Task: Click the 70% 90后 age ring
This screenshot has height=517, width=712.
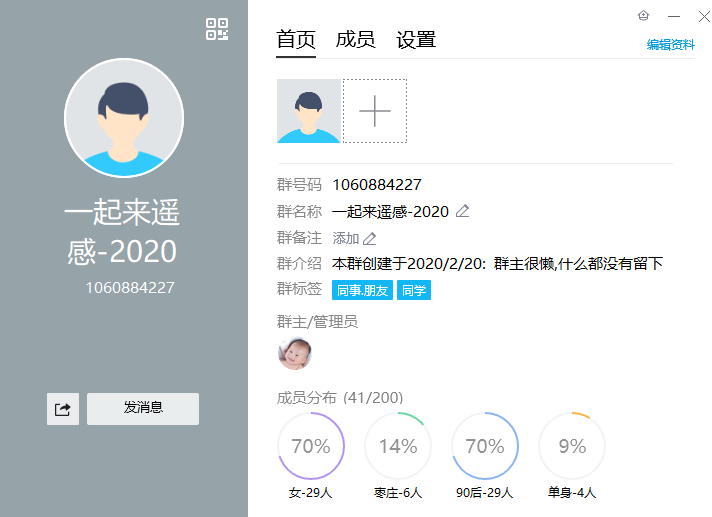Action: [x=485, y=446]
